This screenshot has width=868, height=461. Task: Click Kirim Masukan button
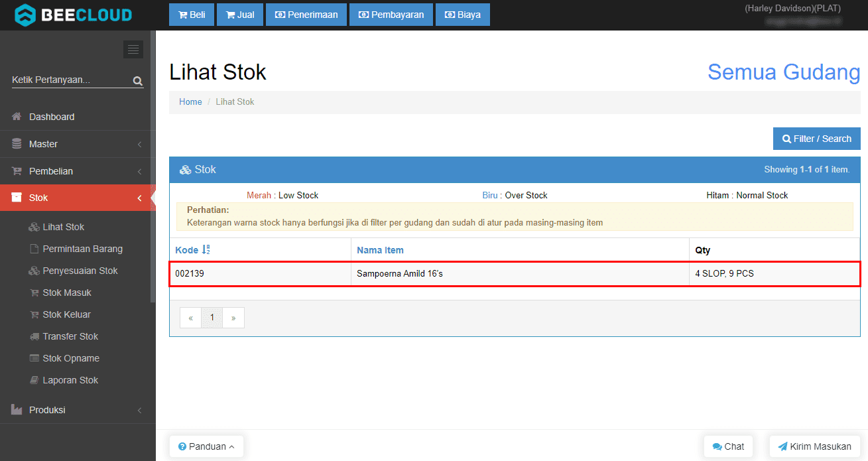[x=815, y=446]
